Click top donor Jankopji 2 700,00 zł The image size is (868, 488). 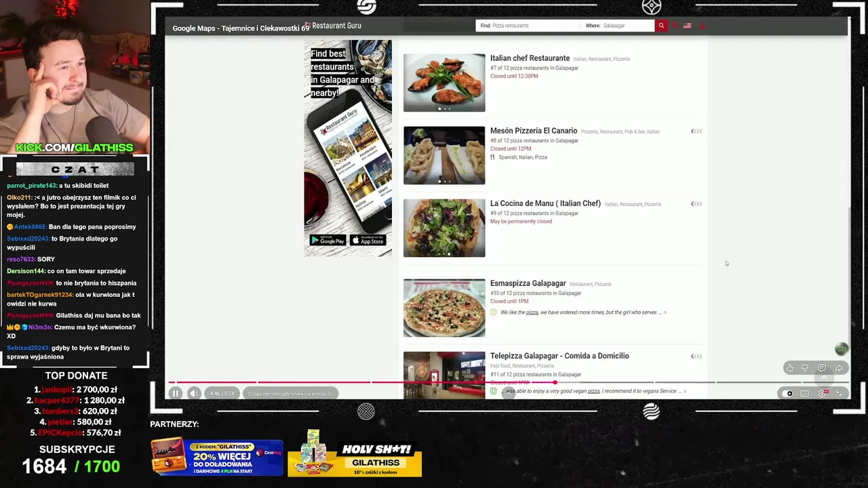click(75, 390)
